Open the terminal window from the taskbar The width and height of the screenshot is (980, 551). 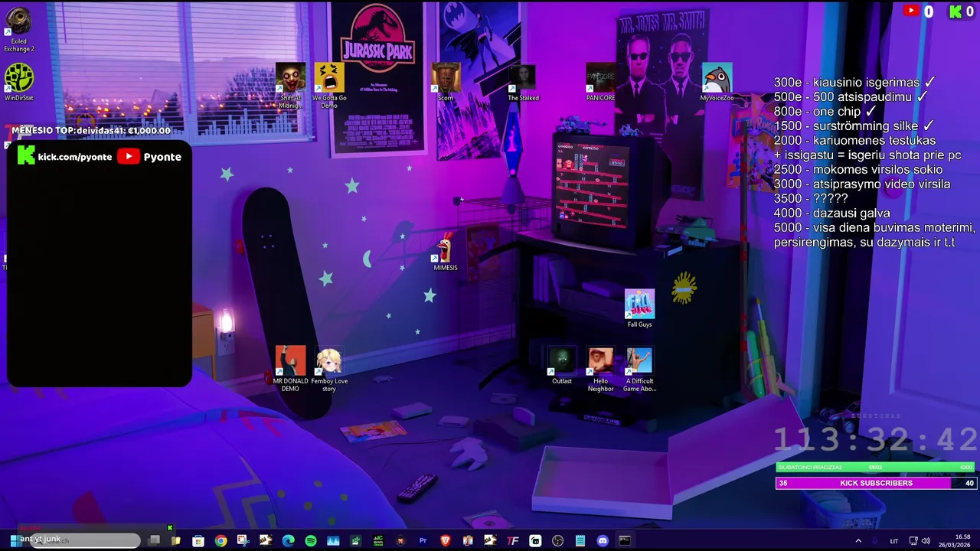pos(625,541)
